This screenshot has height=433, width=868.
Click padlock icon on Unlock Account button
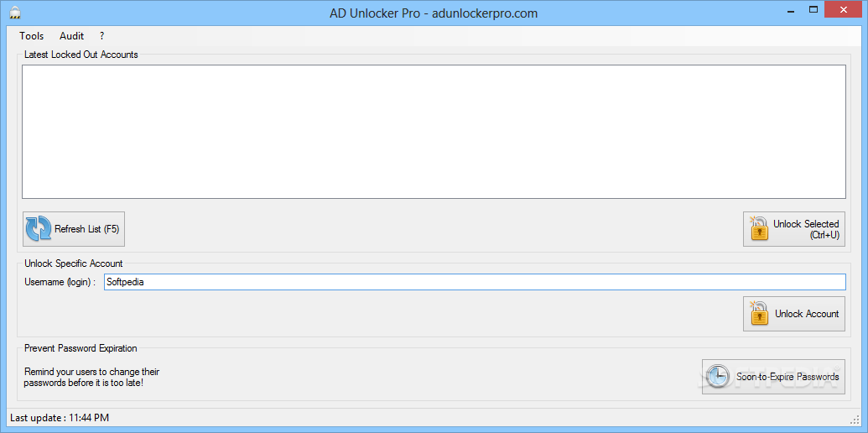[x=759, y=313]
